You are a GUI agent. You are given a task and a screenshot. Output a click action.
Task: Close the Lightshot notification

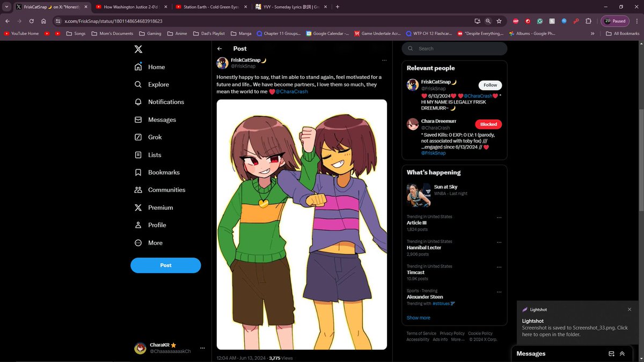click(630, 309)
